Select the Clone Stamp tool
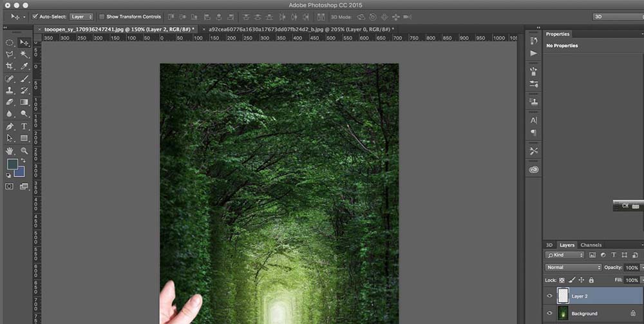The width and height of the screenshot is (644, 324). coord(10,90)
